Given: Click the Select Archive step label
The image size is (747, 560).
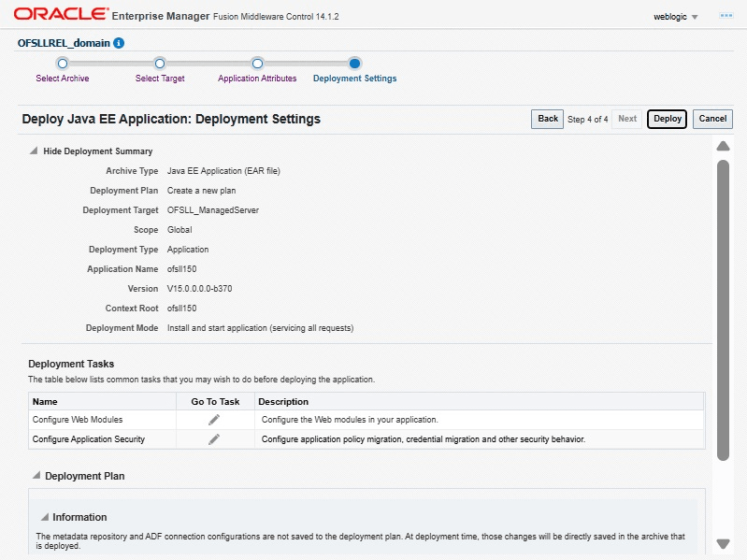Looking at the screenshot, I should coord(63,79).
